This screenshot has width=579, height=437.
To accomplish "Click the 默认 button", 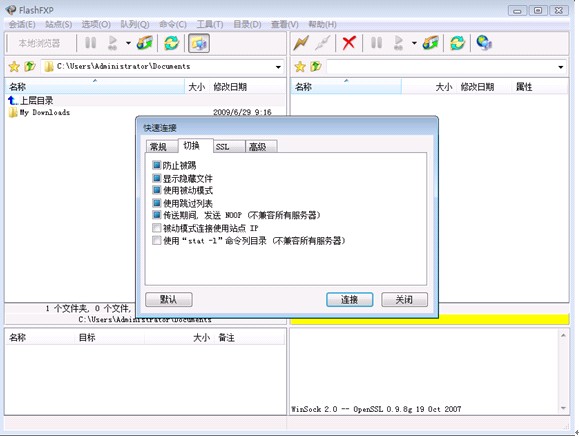I will point(169,299).
